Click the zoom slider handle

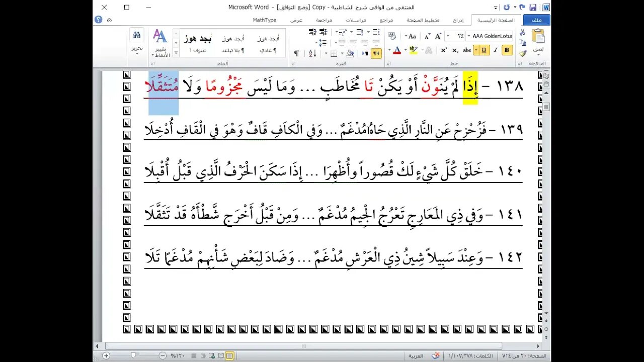(133, 355)
